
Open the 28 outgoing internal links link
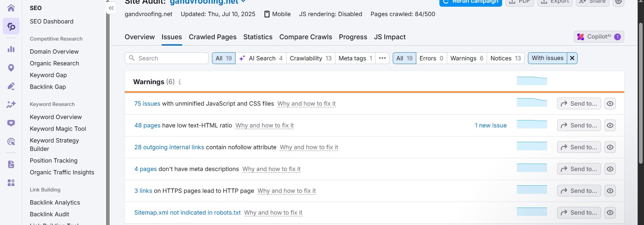(x=169, y=147)
